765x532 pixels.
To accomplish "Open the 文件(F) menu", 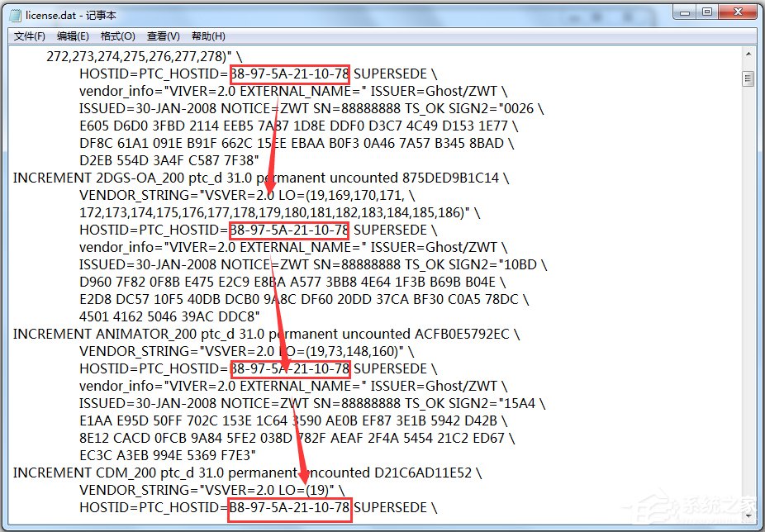I will pyautogui.click(x=29, y=36).
